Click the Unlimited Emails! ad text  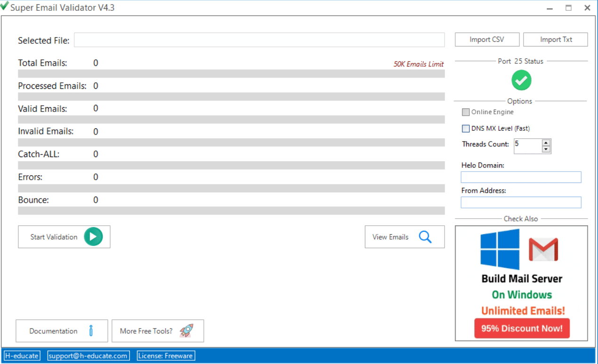[523, 310]
